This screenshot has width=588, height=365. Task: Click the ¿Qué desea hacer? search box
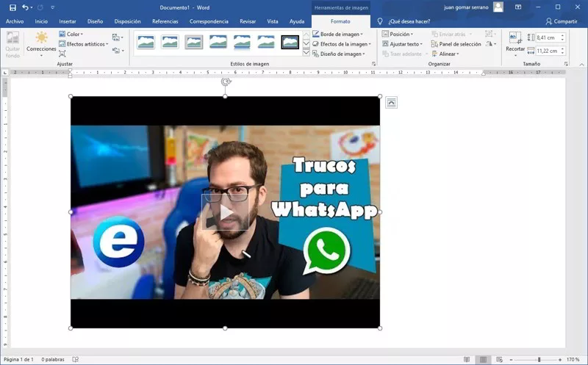(408, 21)
